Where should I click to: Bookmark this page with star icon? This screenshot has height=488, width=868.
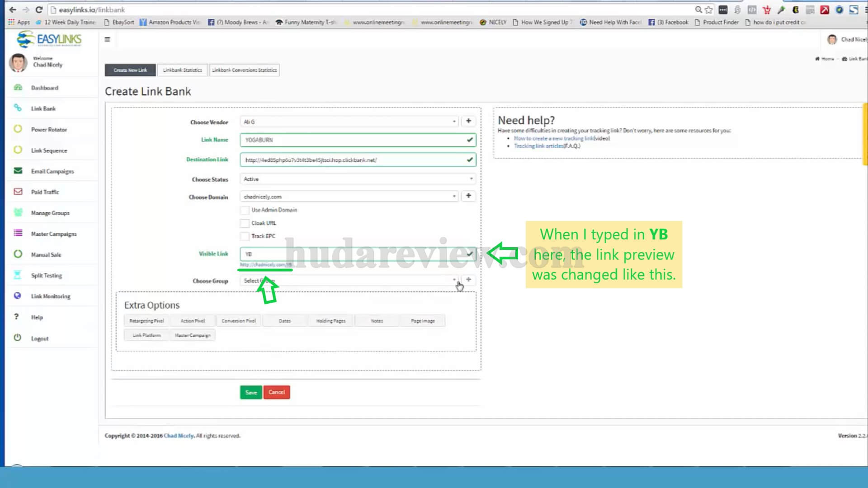(x=708, y=9)
